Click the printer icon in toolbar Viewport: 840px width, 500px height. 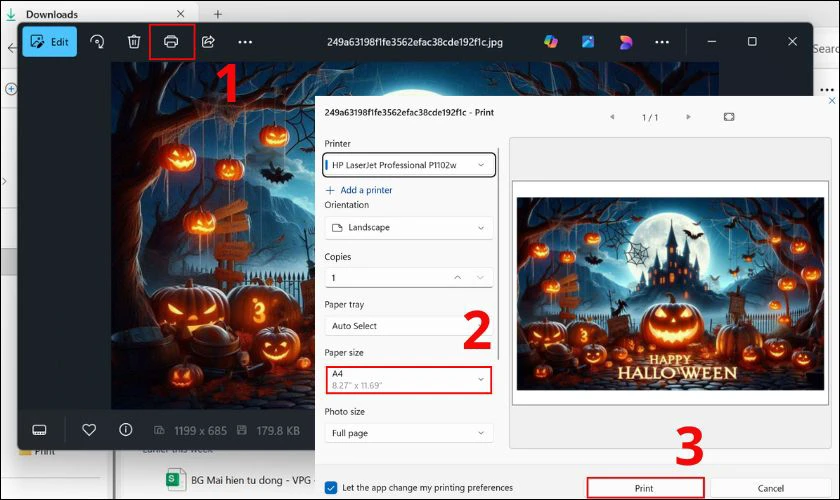coord(171,42)
